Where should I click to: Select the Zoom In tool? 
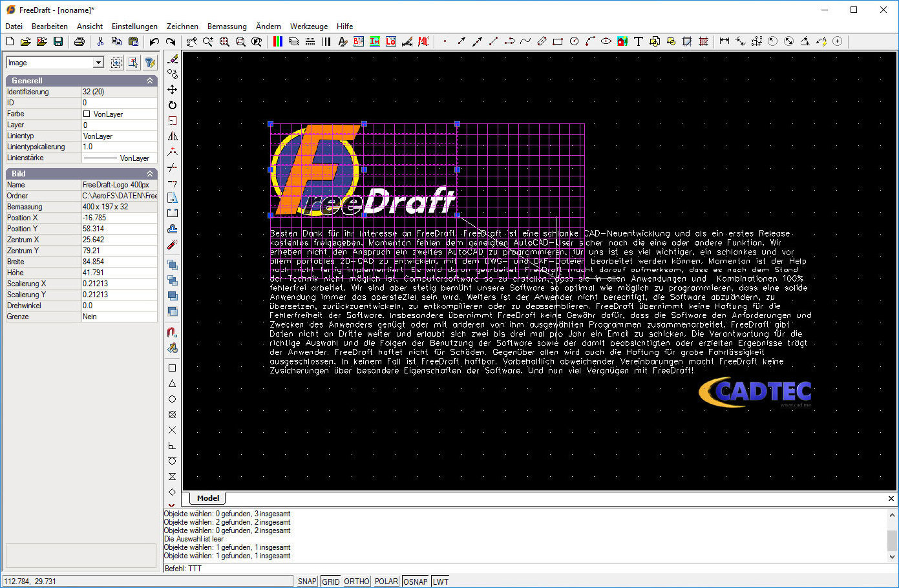[x=207, y=41]
